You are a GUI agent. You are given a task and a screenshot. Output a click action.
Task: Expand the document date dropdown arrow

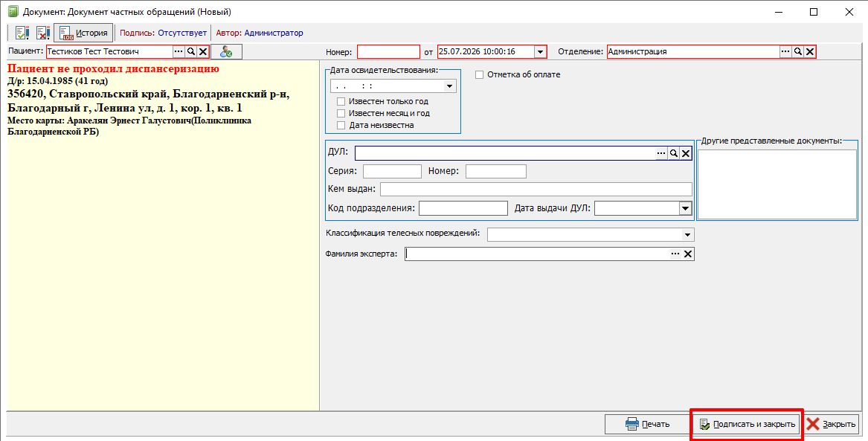[x=540, y=51]
